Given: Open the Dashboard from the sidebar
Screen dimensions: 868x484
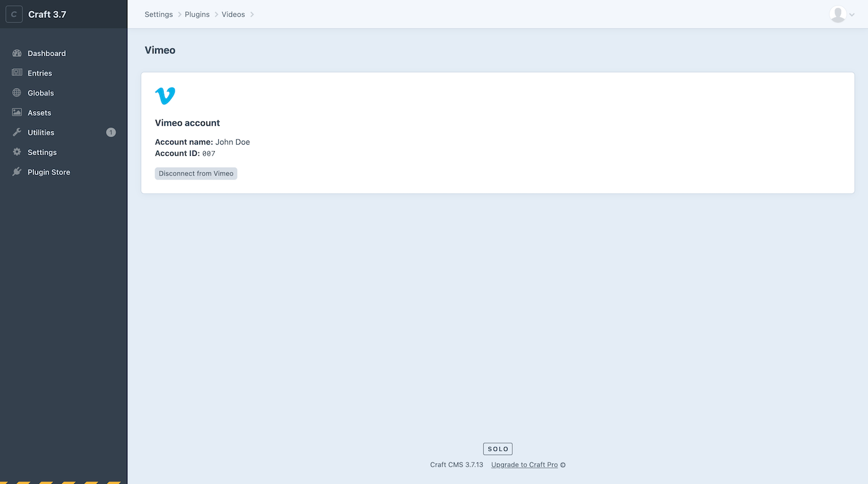Looking at the screenshot, I should click(17, 53).
